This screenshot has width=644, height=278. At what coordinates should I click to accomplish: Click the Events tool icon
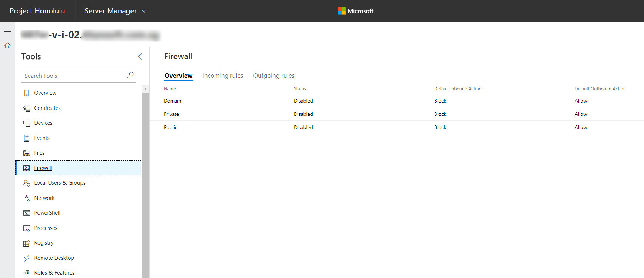[x=27, y=138]
